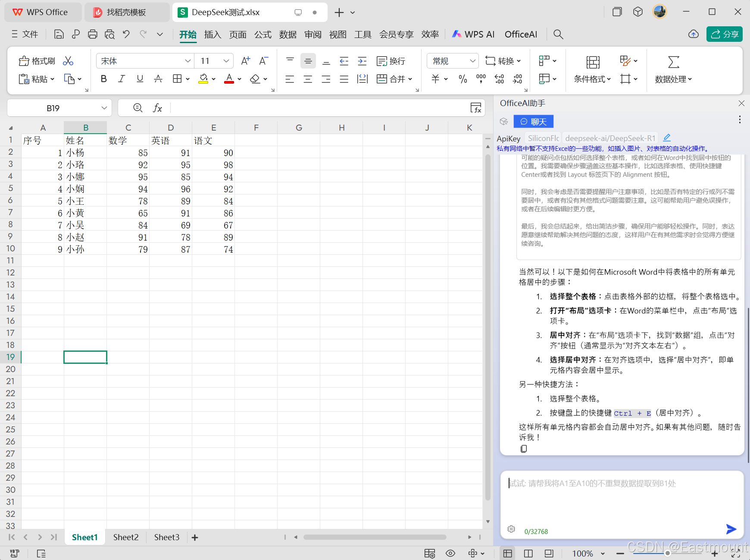Click the Decrease font size icon
This screenshot has height=560, width=750.
pyautogui.click(x=264, y=61)
